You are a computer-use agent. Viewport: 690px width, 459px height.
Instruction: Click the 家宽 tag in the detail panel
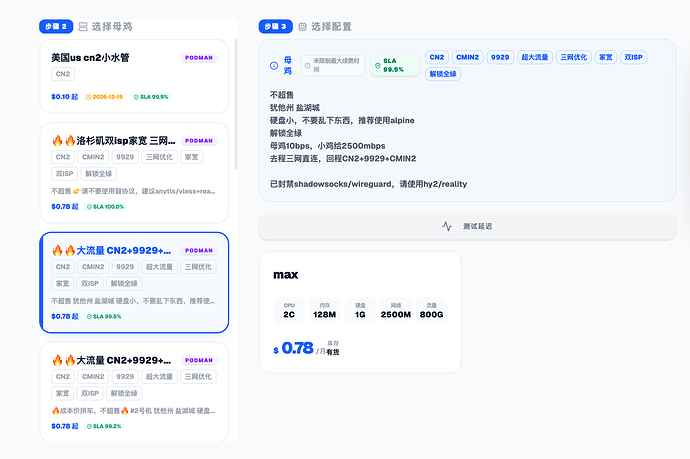[606, 57]
